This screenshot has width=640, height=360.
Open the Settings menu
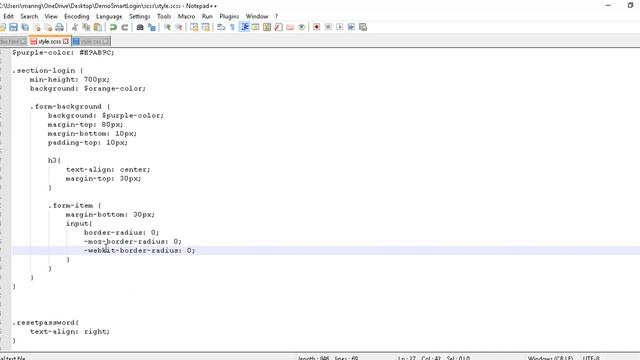pos(140,16)
